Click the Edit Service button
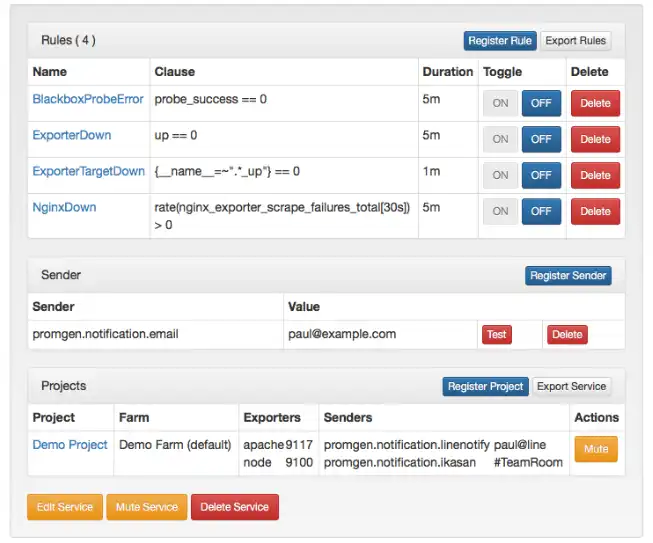Screen dimensions: 653x543 64,508
